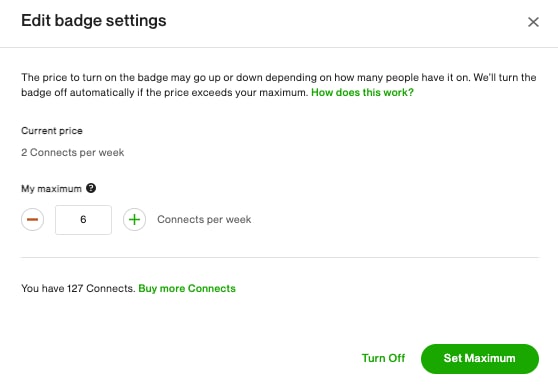Click the Current price label

tap(52, 131)
